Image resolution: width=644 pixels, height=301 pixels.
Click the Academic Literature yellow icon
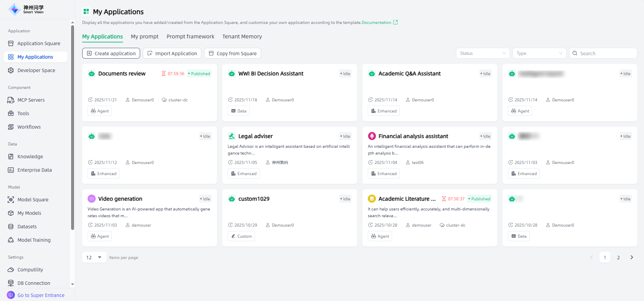(x=372, y=199)
